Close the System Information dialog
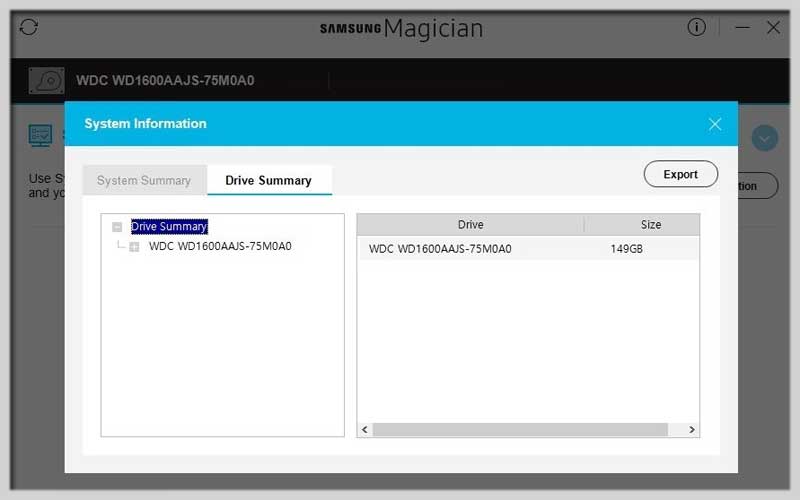Image resolution: width=800 pixels, height=500 pixels. (715, 124)
